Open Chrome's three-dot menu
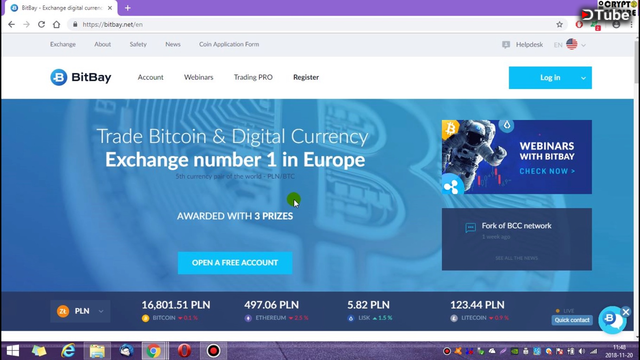This screenshot has height=360, width=640. pos(631,24)
